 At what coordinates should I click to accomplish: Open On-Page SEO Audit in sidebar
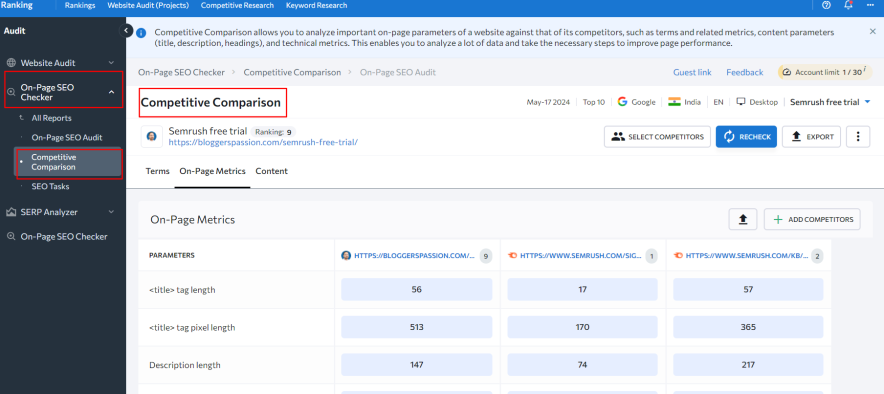click(x=67, y=137)
